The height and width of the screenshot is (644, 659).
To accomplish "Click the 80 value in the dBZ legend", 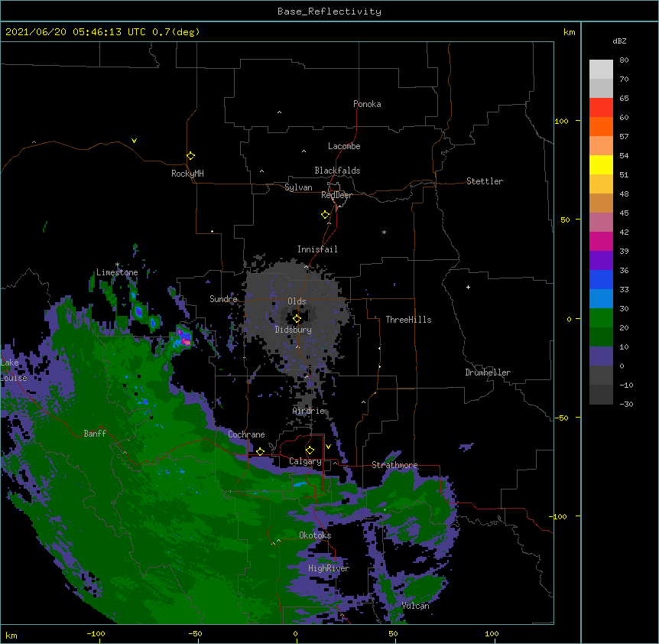I will coord(624,60).
